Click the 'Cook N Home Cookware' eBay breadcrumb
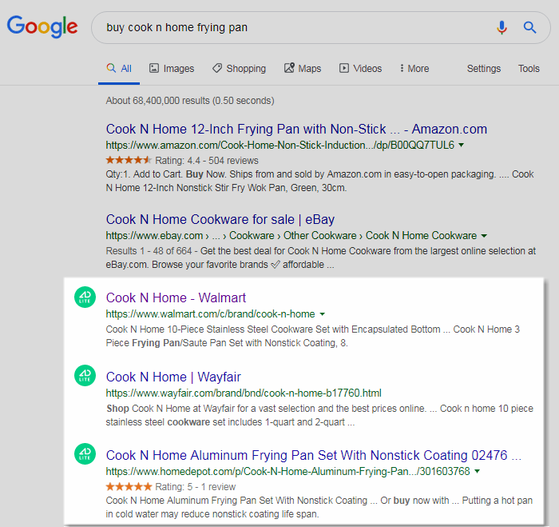 click(x=421, y=236)
